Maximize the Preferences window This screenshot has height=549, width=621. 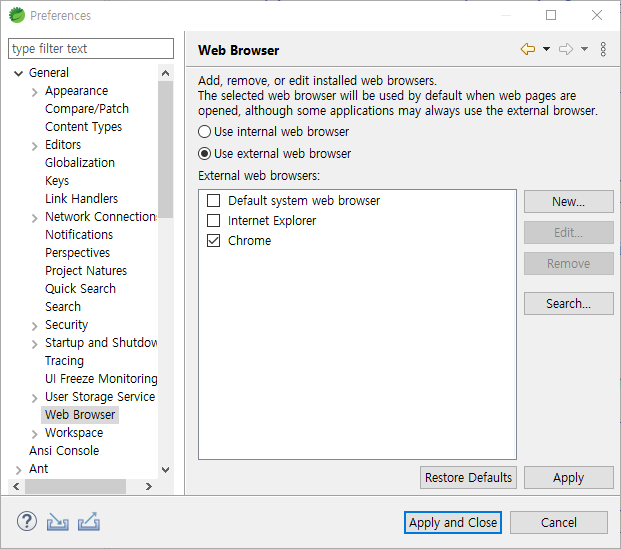[551, 15]
